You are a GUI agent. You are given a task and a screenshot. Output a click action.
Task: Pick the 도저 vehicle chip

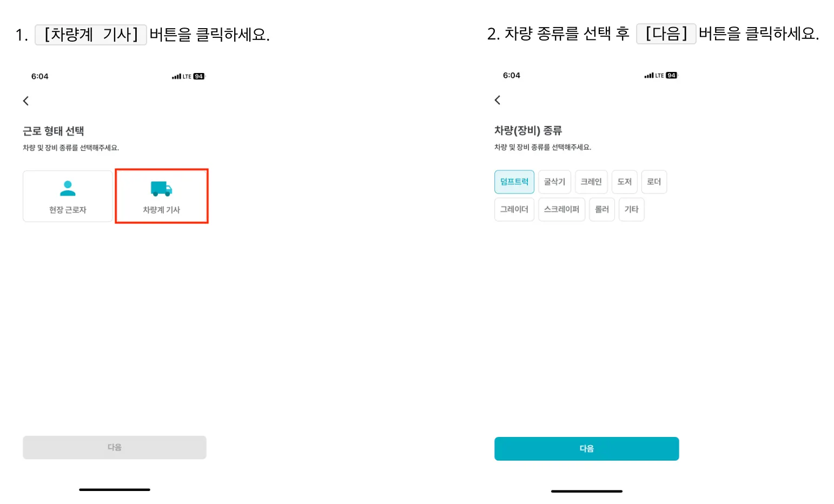[x=624, y=182]
